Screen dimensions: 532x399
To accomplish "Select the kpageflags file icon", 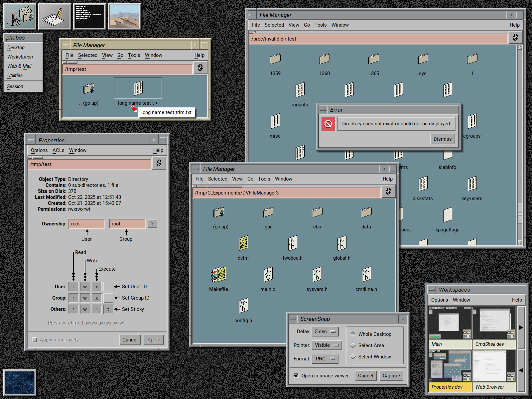I will tap(448, 215).
